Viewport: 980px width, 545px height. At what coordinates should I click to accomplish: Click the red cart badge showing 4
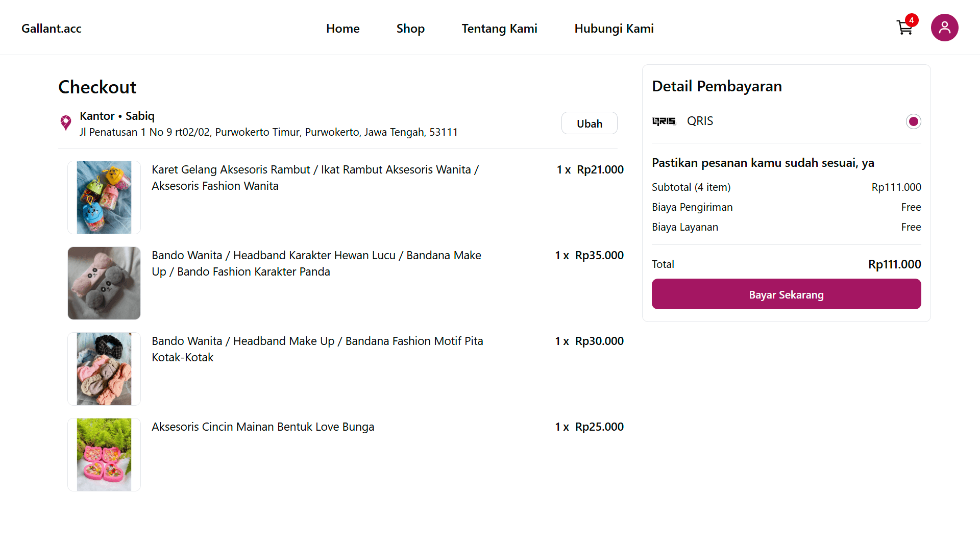pyautogui.click(x=912, y=20)
